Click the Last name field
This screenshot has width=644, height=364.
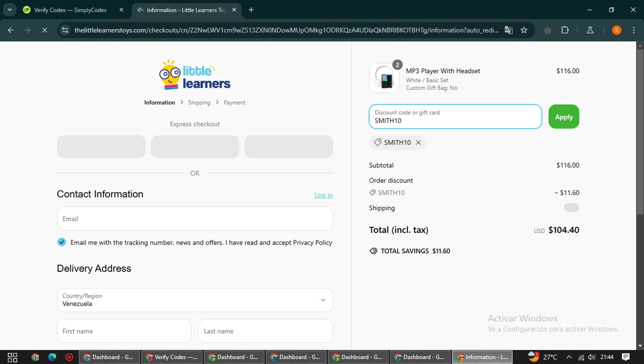(x=265, y=331)
